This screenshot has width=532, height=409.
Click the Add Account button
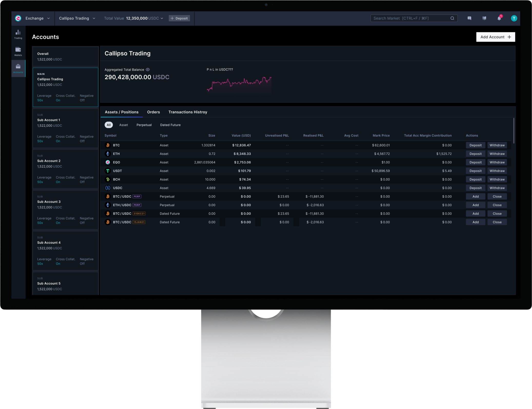(x=495, y=37)
